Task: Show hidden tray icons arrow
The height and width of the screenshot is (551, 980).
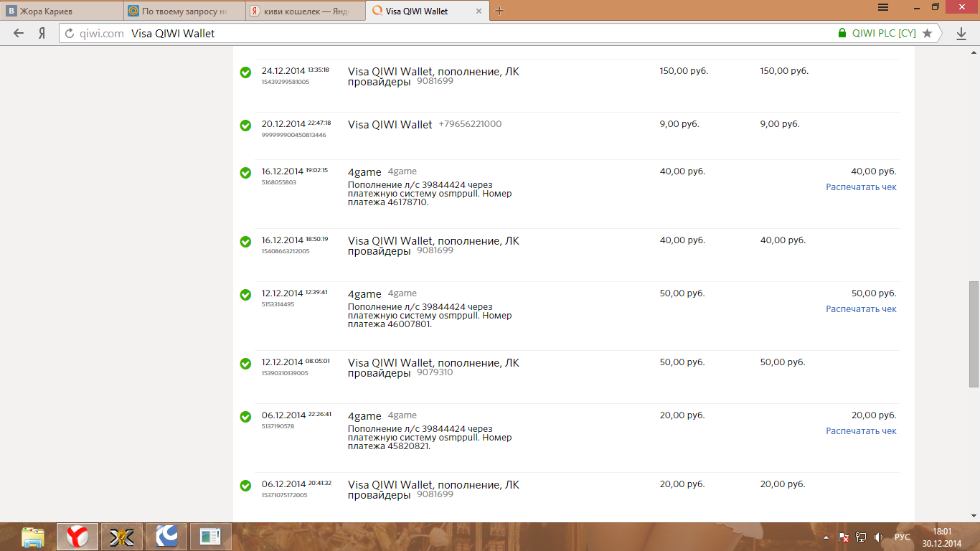Action: point(826,537)
